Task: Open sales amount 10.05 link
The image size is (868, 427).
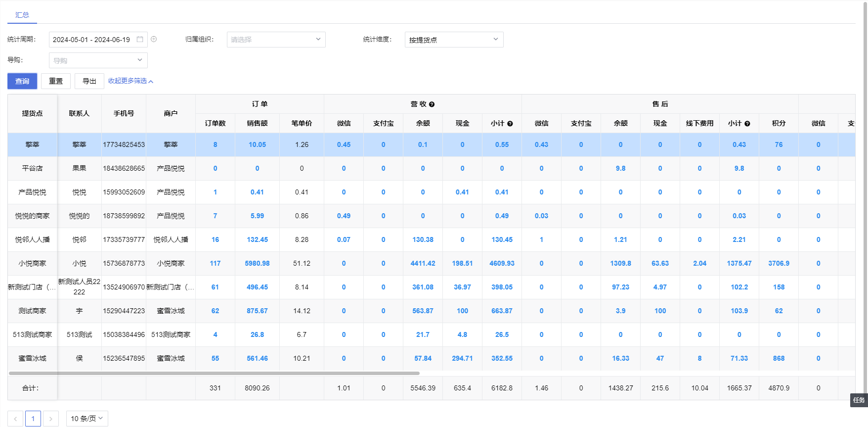Action: coord(257,144)
